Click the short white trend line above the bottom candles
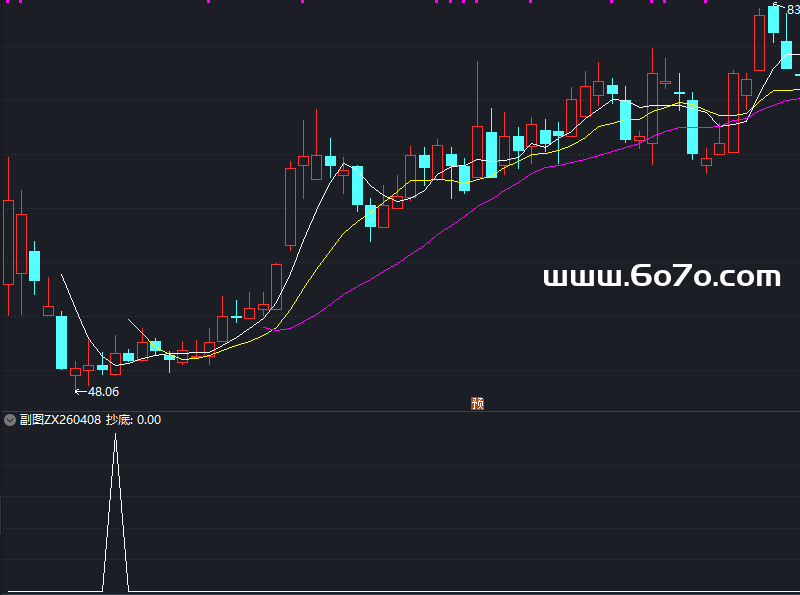Screen dimensions: 800x595 pyautogui.click(x=140, y=329)
